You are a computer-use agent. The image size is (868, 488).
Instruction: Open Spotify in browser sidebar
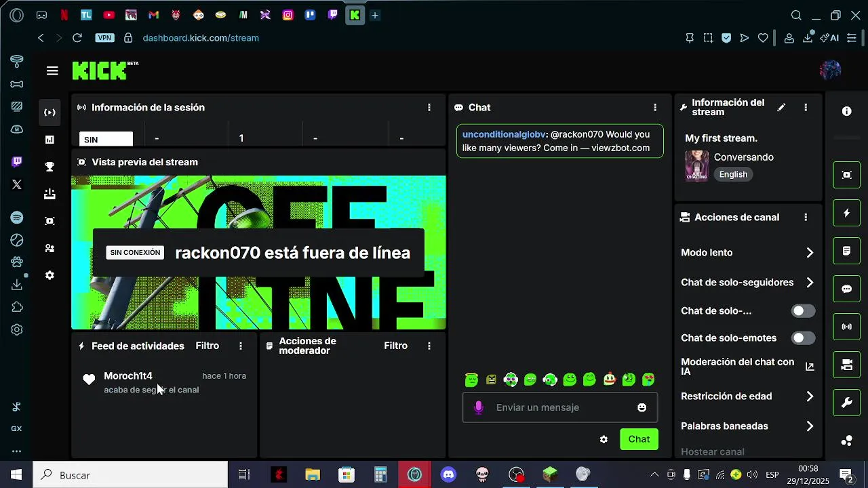click(17, 218)
